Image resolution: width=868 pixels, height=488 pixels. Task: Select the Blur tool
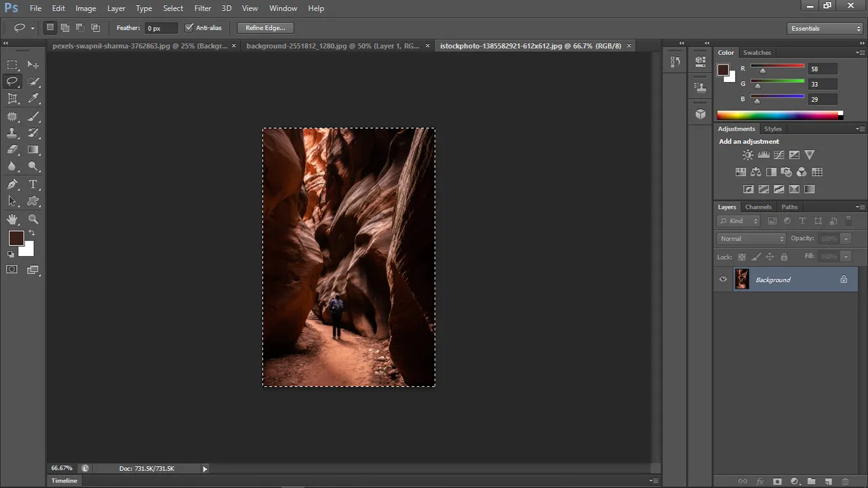coord(12,167)
